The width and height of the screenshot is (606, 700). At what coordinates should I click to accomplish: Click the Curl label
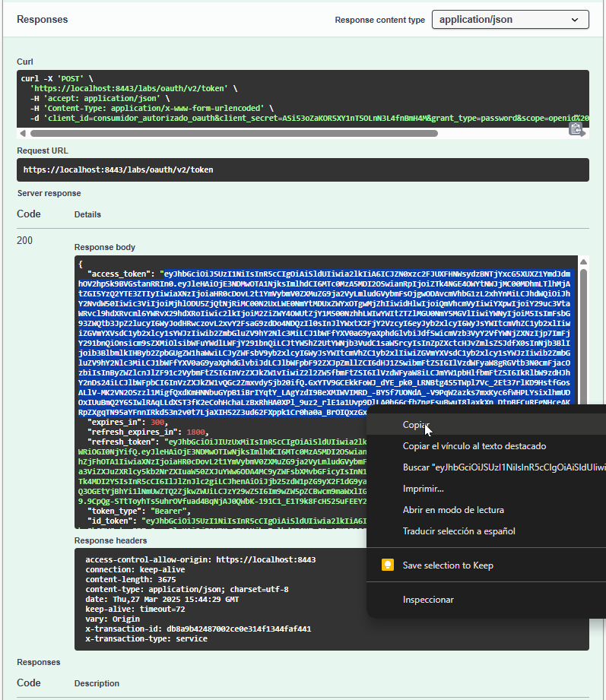click(25, 62)
